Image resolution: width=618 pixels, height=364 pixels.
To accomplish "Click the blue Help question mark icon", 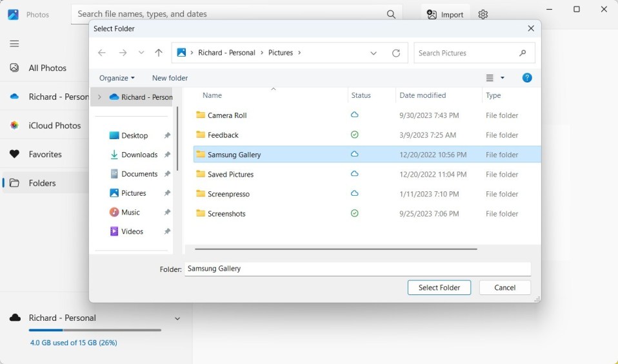I will pyautogui.click(x=527, y=78).
